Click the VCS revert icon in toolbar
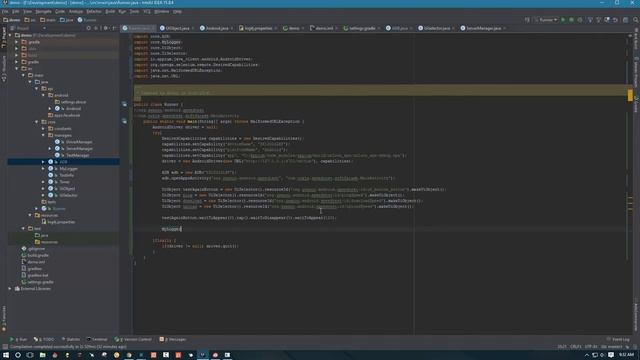This screenshot has height=360, width=640. [616, 20]
